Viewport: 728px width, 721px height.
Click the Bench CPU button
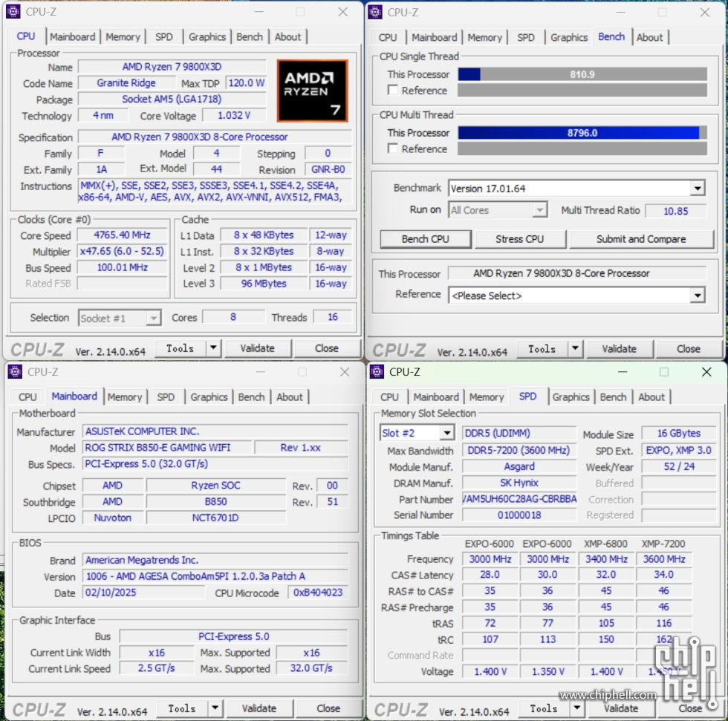point(425,239)
